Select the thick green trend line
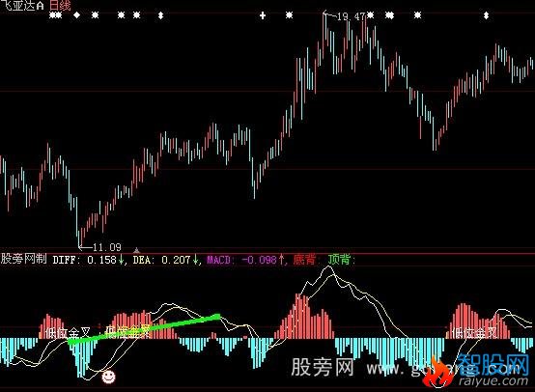Viewport: 535px width, 392px height. [144, 329]
